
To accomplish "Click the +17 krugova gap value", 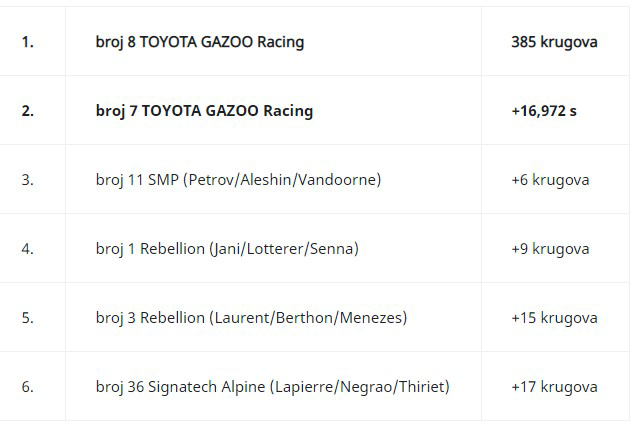I will (554, 387).
